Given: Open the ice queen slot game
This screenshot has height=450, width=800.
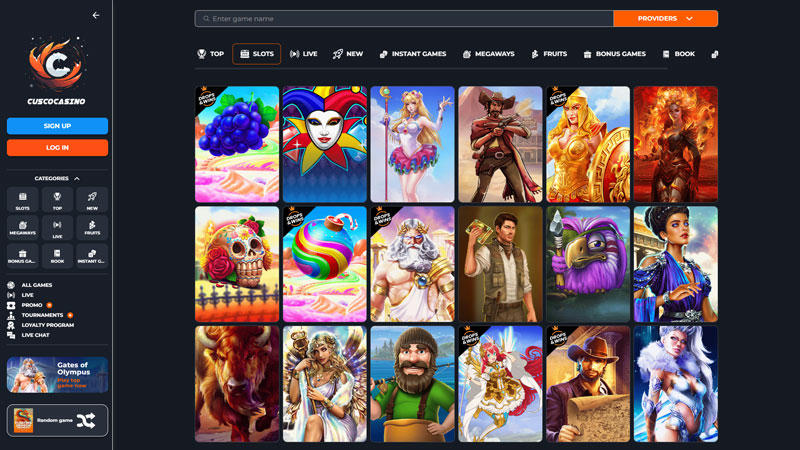Looking at the screenshot, I should coord(676,384).
